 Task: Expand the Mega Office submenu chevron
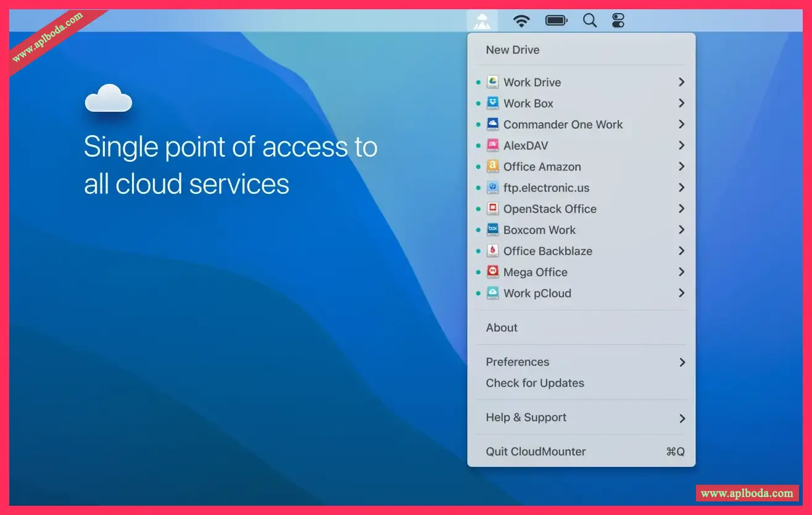pos(682,272)
